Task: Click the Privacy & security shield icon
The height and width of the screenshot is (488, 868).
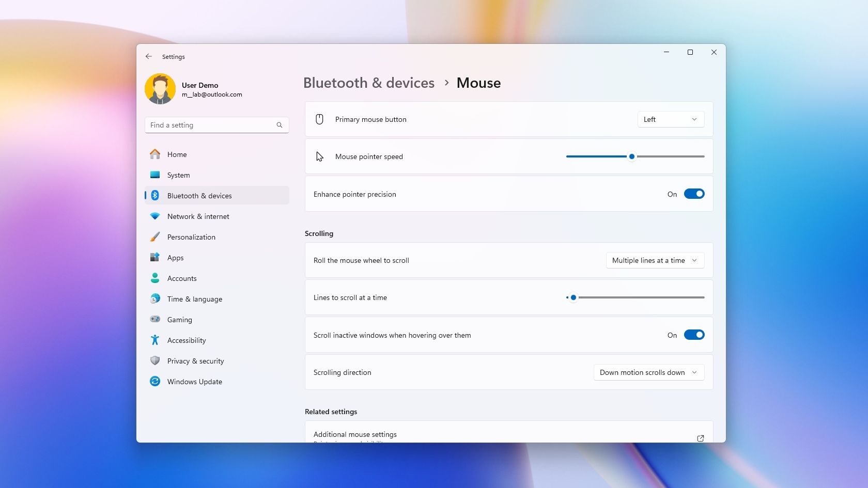Action: click(155, 361)
